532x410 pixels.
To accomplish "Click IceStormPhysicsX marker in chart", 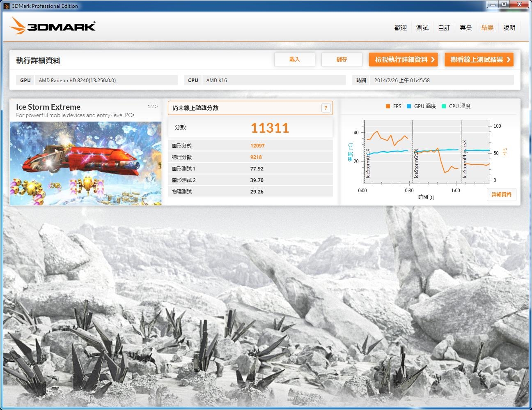I will coord(465,159).
